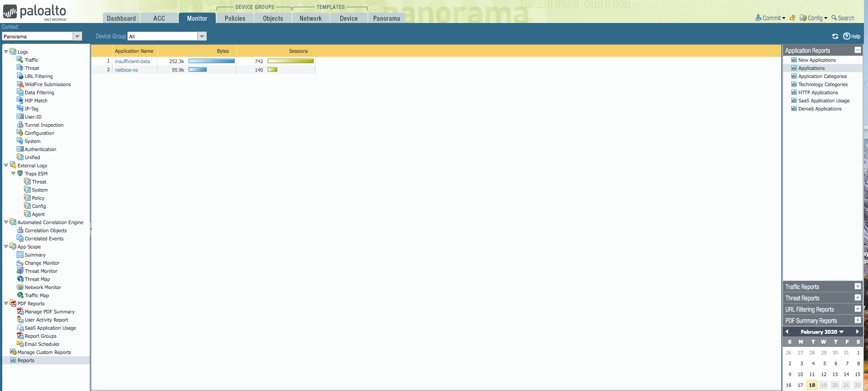Screen dimensions: 868x391
Task: Open Manage Custom Reports in the tree
Action: pyautogui.click(x=44, y=352)
